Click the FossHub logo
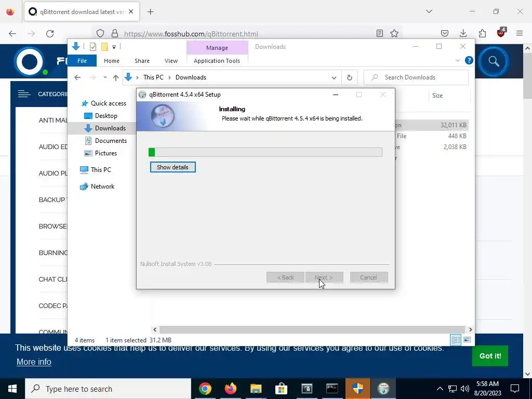The image size is (532, 399). pos(30,62)
